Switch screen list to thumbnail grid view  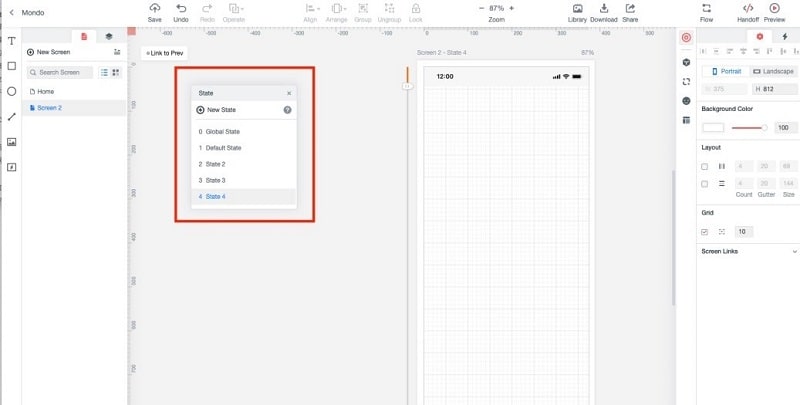pos(116,72)
